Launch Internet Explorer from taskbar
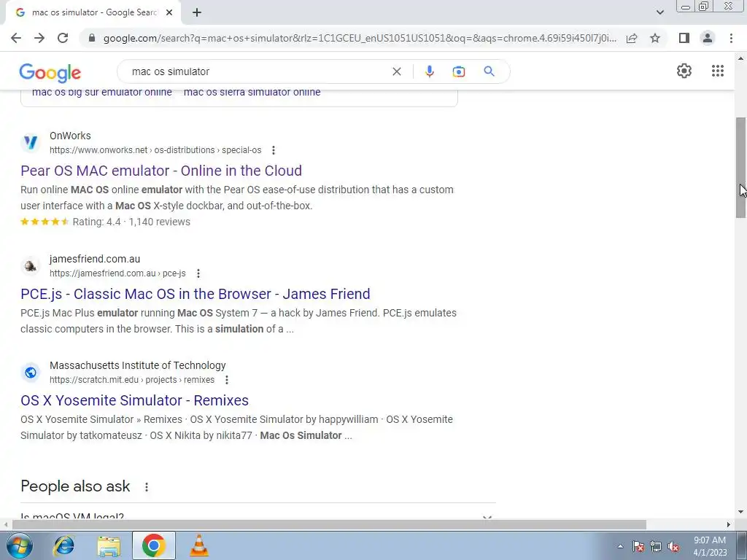747x560 pixels. pyautogui.click(x=64, y=545)
